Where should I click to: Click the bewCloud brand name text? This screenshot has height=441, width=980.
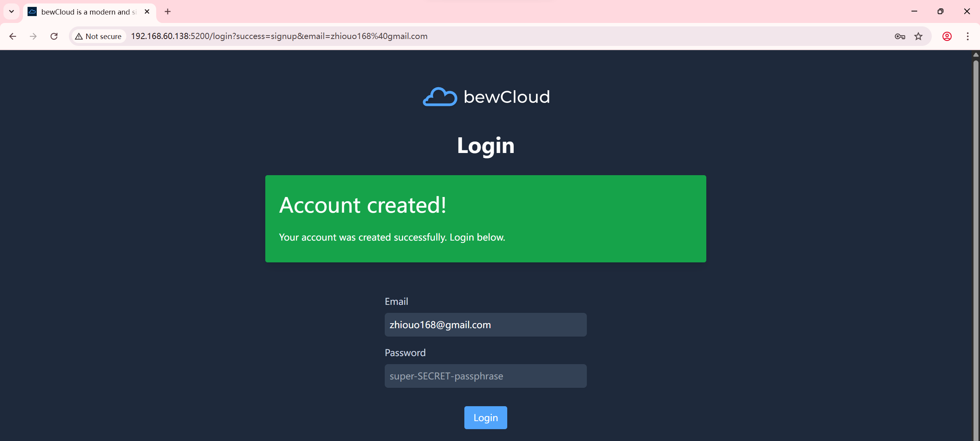click(507, 97)
